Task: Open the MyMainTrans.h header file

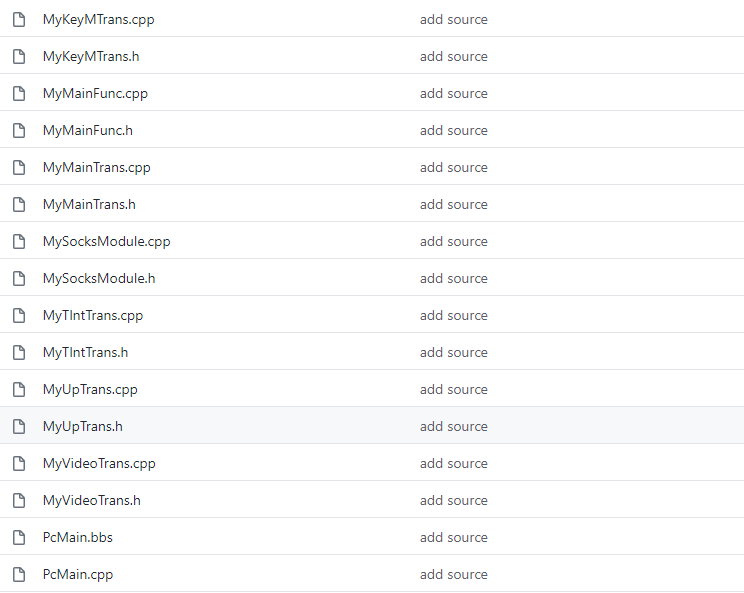Action: (x=89, y=205)
